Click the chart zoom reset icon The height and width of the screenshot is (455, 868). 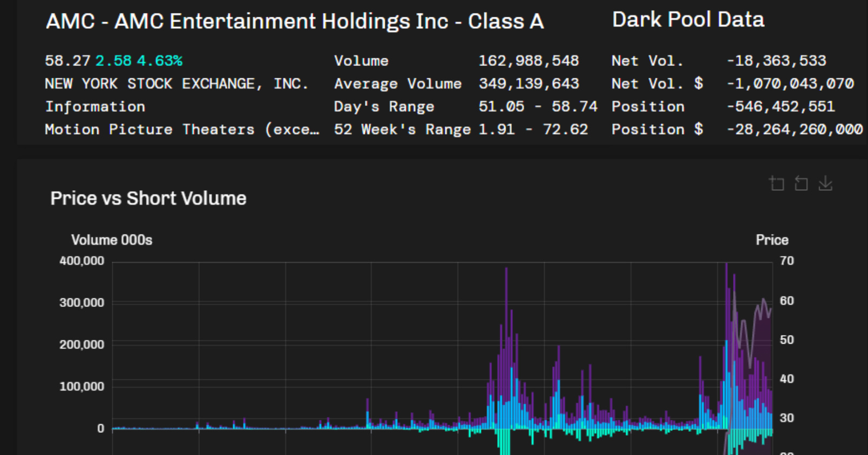[801, 184]
